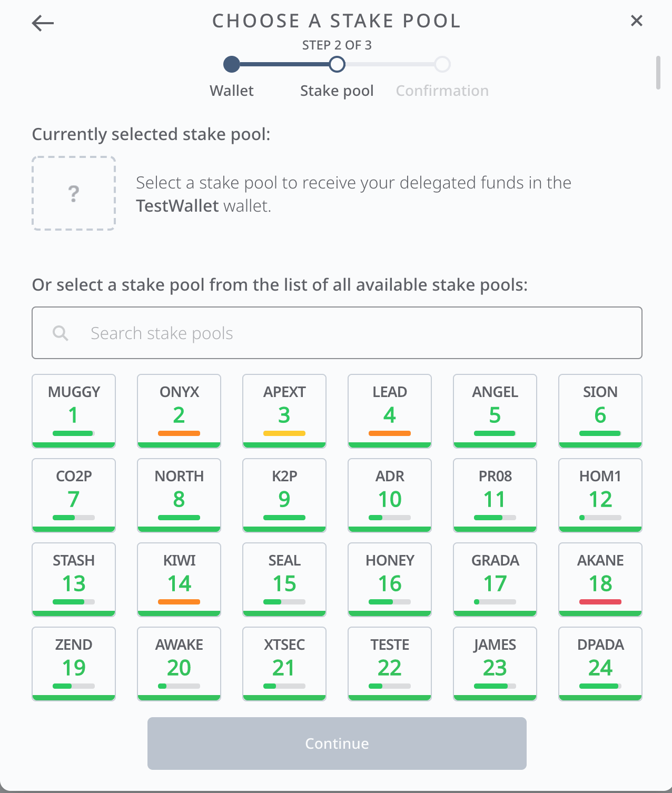
Task: Select the XTSEC stake pool
Action: tap(284, 663)
